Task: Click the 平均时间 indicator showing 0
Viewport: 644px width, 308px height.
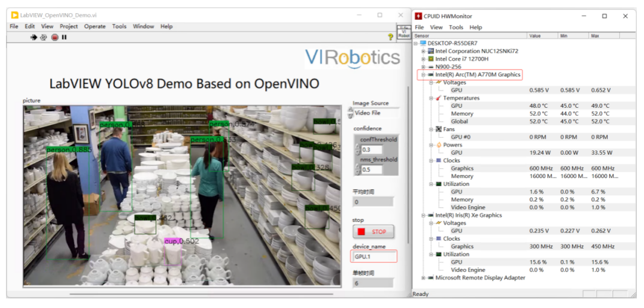Action: pyautogui.click(x=372, y=202)
